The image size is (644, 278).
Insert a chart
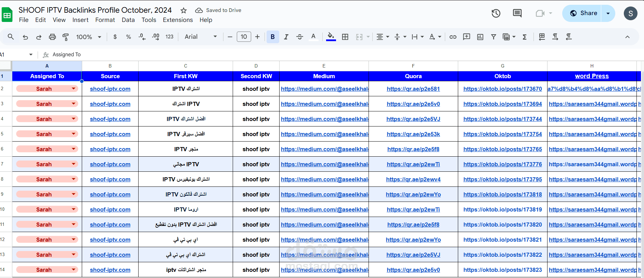pos(480,37)
